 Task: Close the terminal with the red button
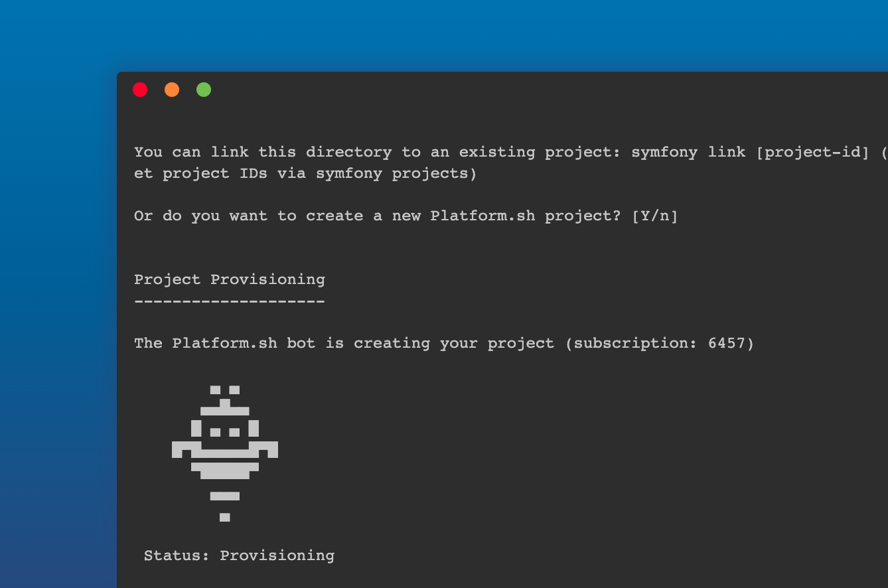(x=140, y=90)
